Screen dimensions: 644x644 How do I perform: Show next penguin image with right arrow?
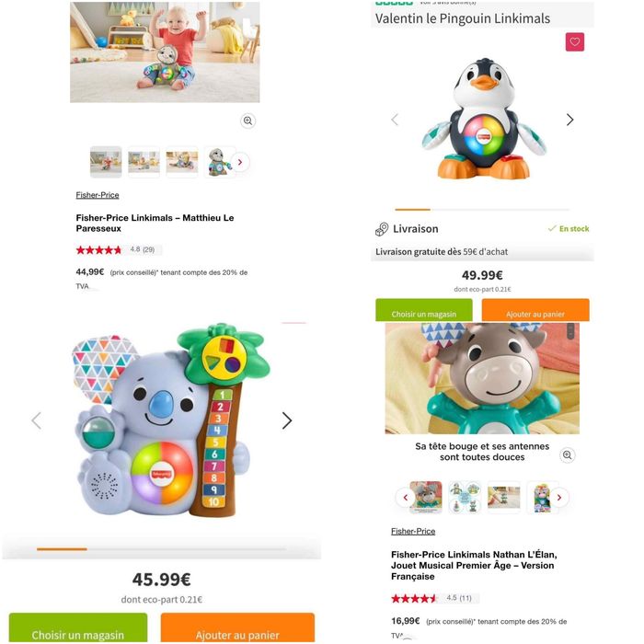(569, 120)
